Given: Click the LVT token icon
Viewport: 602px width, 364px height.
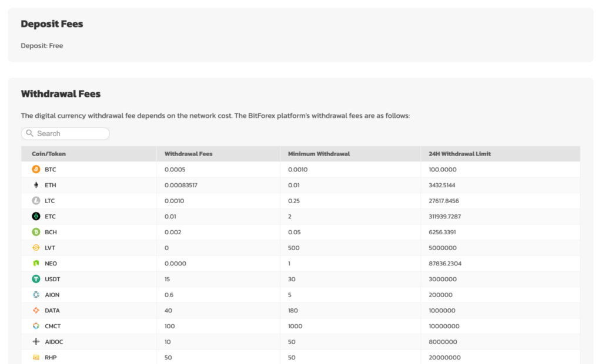Looking at the screenshot, I should pos(36,248).
